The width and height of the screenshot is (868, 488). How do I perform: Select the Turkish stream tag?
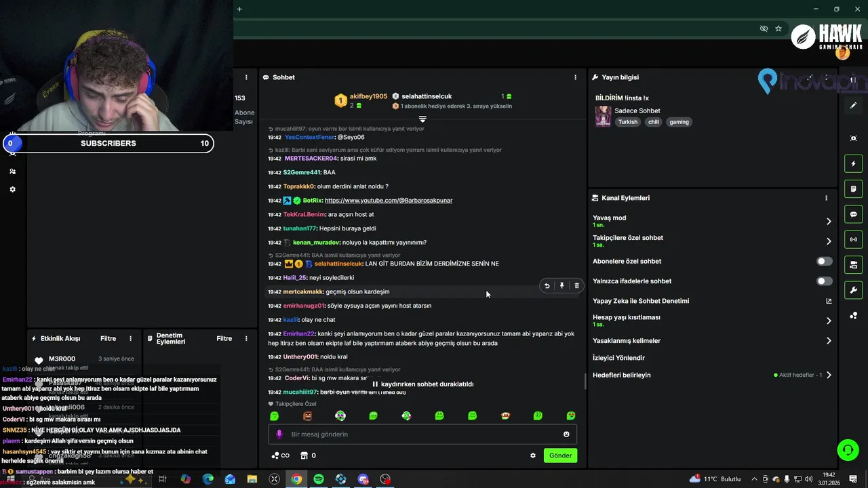tap(627, 122)
